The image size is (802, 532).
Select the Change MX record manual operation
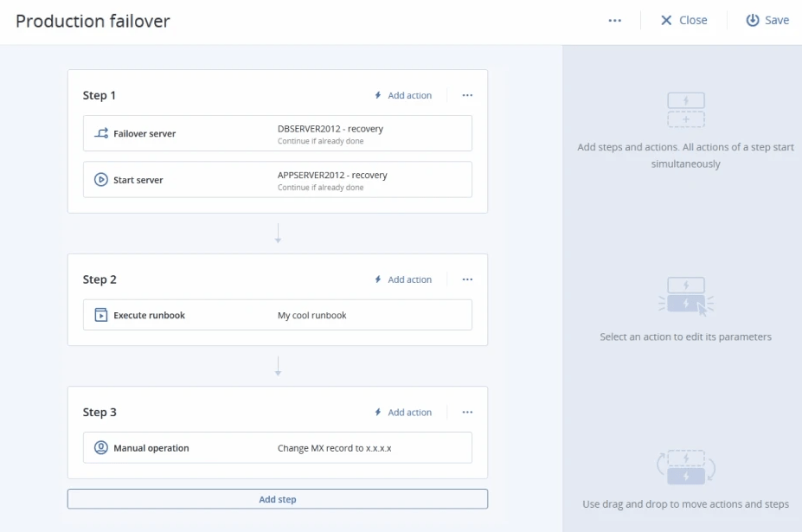(278, 448)
